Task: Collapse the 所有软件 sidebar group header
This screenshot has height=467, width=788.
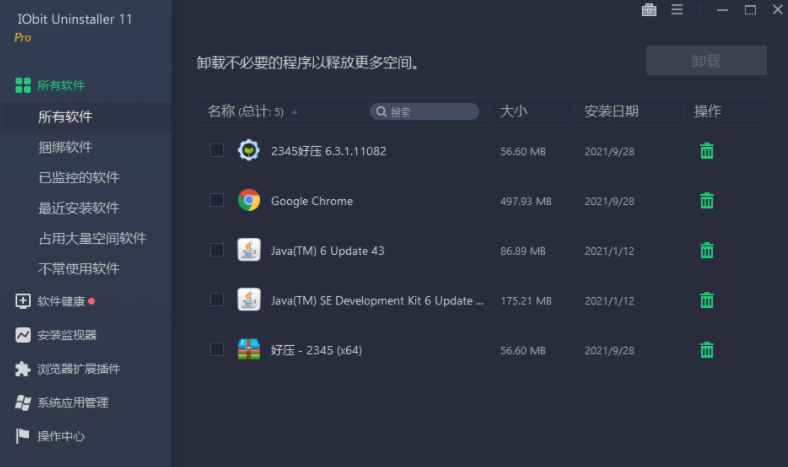Action: pos(60,85)
